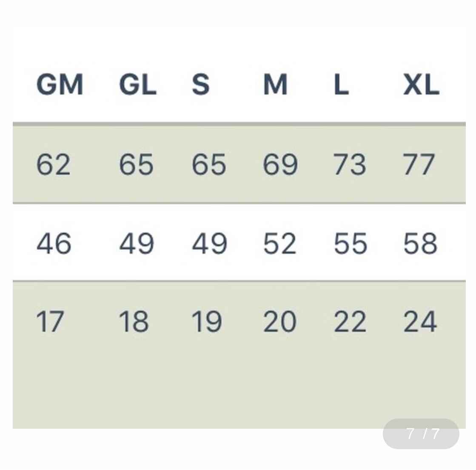Click the GM size column header
Image resolution: width=476 pixels, height=470 pixels.
pyautogui.click(x=60, y=85)
